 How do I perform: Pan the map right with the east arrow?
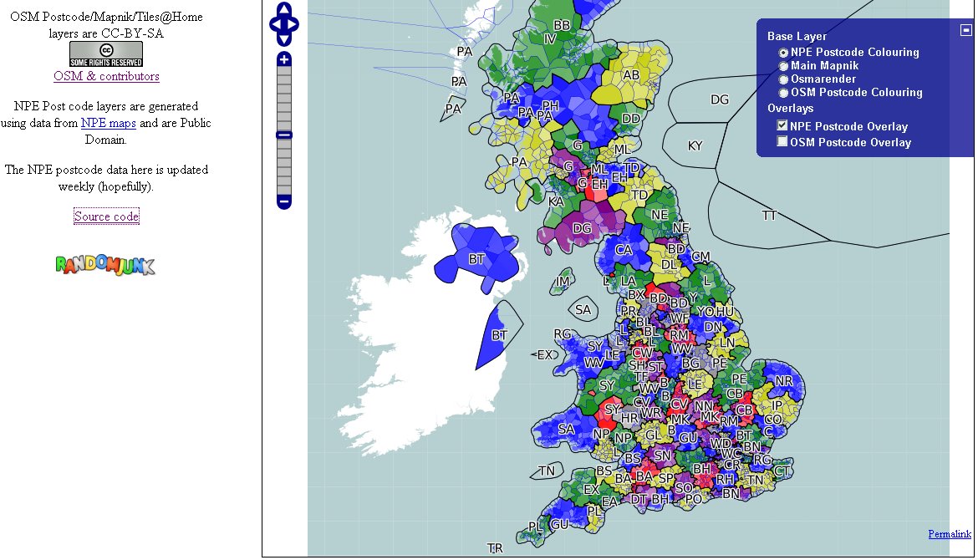click(x=292, y=24)
